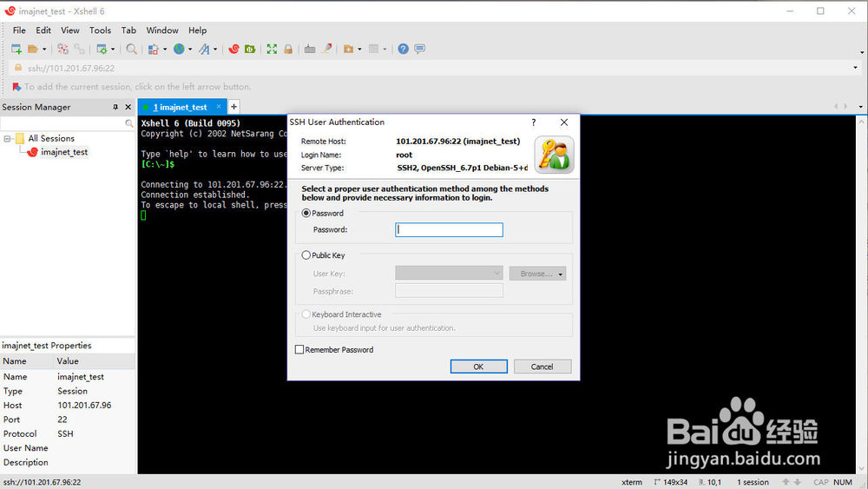Open dropdown arrow next to Font icon
The width and height of the screenshot is (868, 489).
tap(215, 50)
